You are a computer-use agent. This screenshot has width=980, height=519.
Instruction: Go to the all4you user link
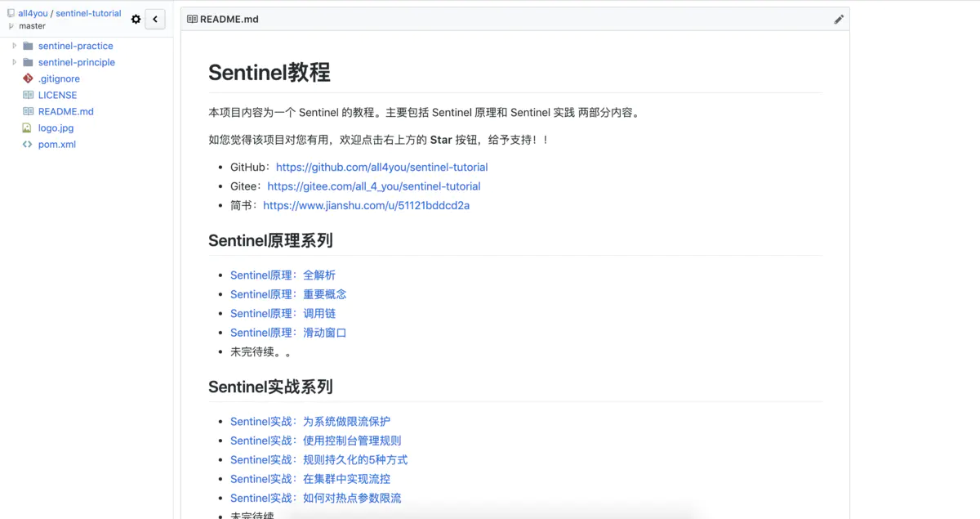(33, 13)
